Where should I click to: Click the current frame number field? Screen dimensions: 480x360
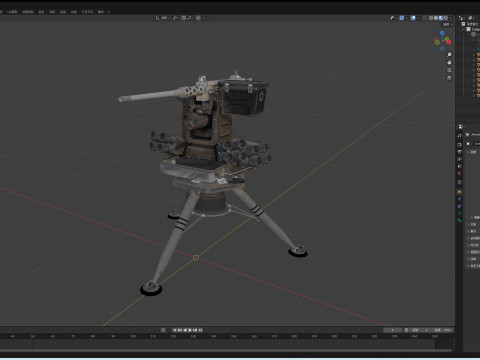coord(393,330)
